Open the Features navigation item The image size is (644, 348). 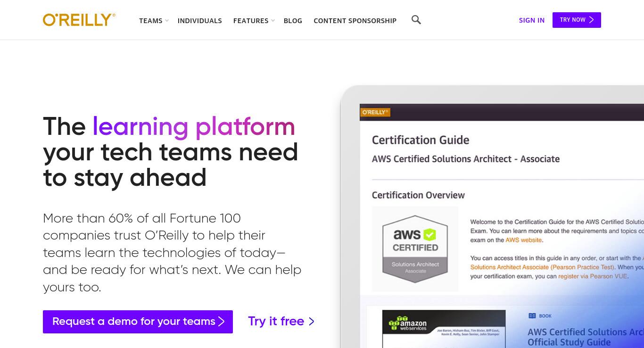click(x=251, y=21)
